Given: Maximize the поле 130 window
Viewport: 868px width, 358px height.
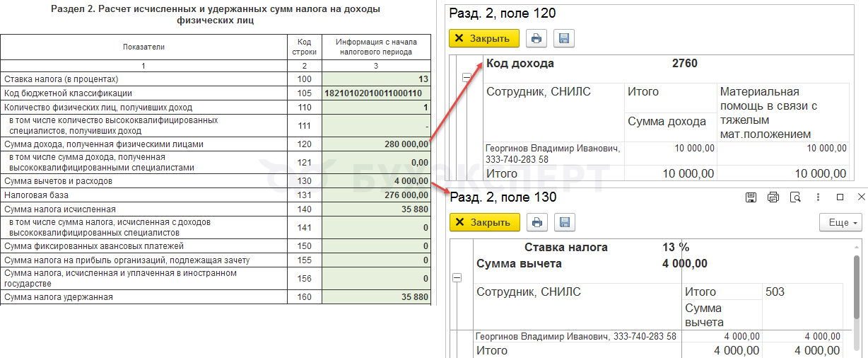Looking at the screenshot, I should point(840,197).
